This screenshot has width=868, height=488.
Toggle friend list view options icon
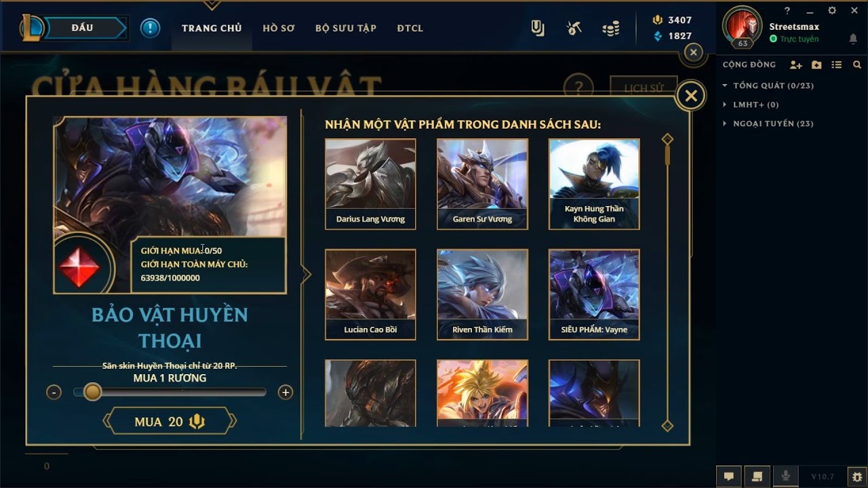coord(837,65)
